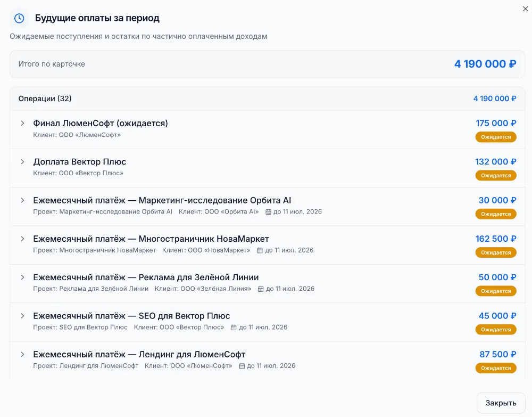Click date до 11 июл. 2026 in Орбита AI row
The width and height of the screenshot is (532, 417).
coord(297,212)
